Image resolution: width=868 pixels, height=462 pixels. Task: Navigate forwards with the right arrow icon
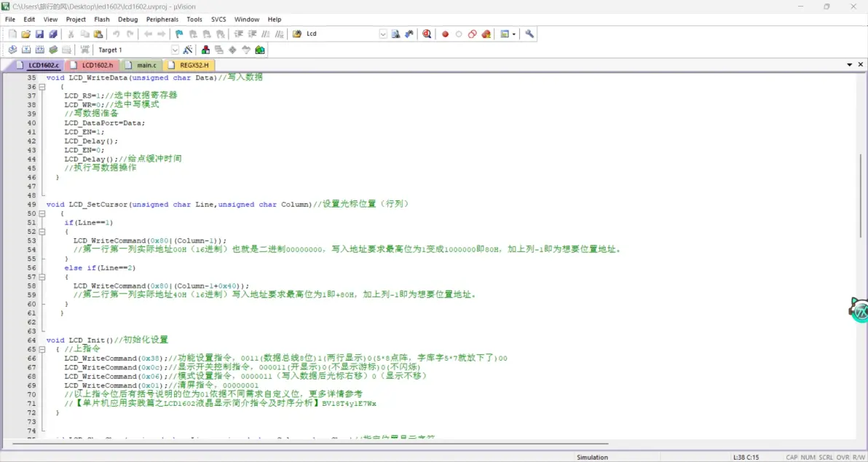[161, 34]
